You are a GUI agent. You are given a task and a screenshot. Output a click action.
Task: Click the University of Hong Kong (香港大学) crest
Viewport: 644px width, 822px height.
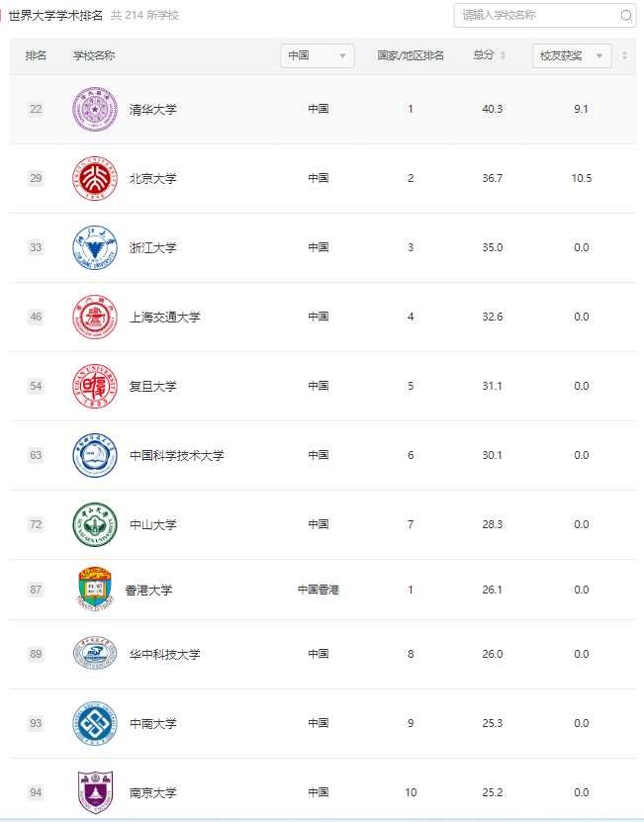tap(94, 590)
